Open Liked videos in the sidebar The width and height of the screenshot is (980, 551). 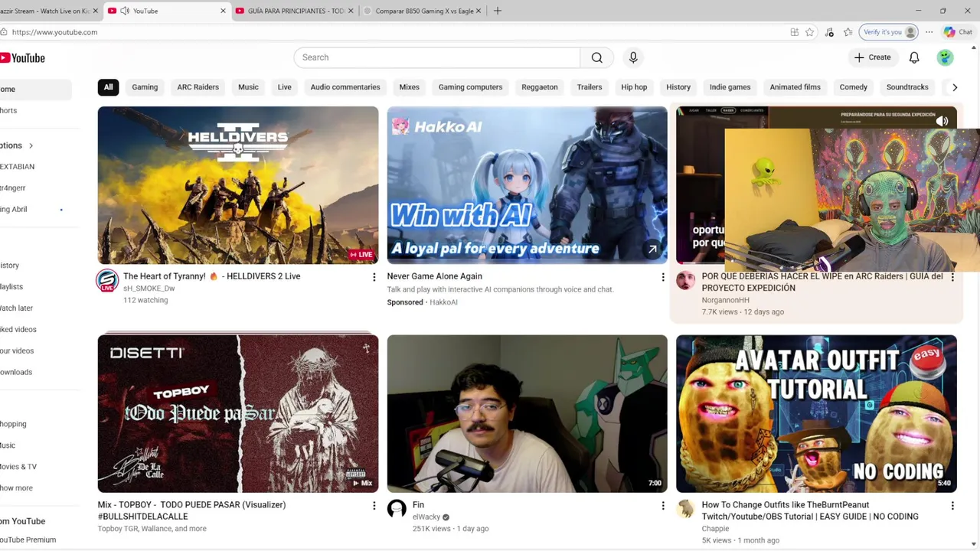[x=18, y=330]
